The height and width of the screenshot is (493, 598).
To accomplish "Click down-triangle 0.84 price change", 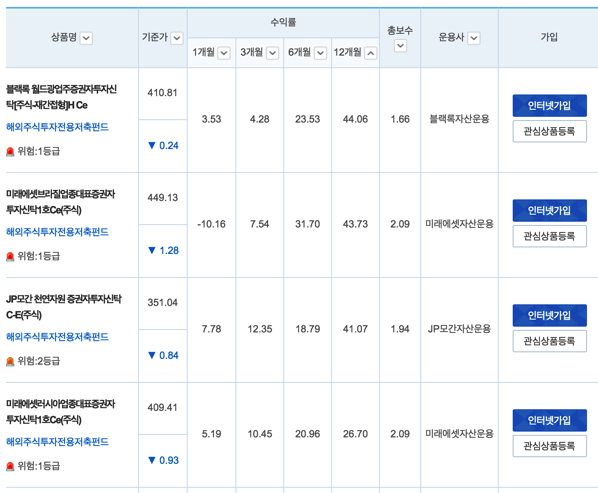I will click(x=163, y=355).
